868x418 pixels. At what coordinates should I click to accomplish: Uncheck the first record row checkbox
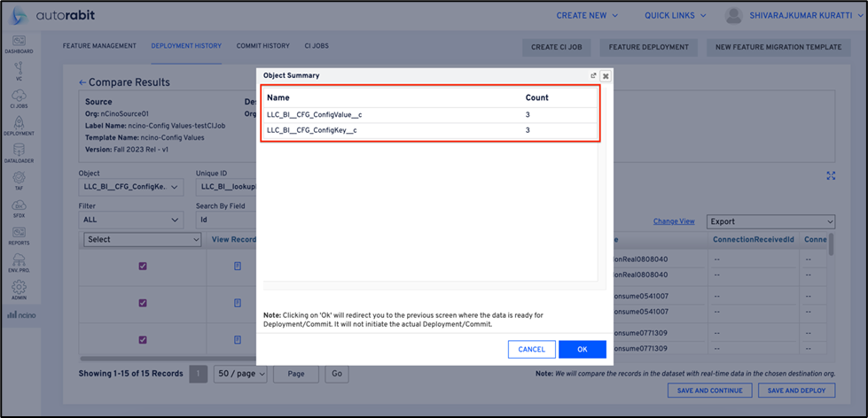pos(143,266)
